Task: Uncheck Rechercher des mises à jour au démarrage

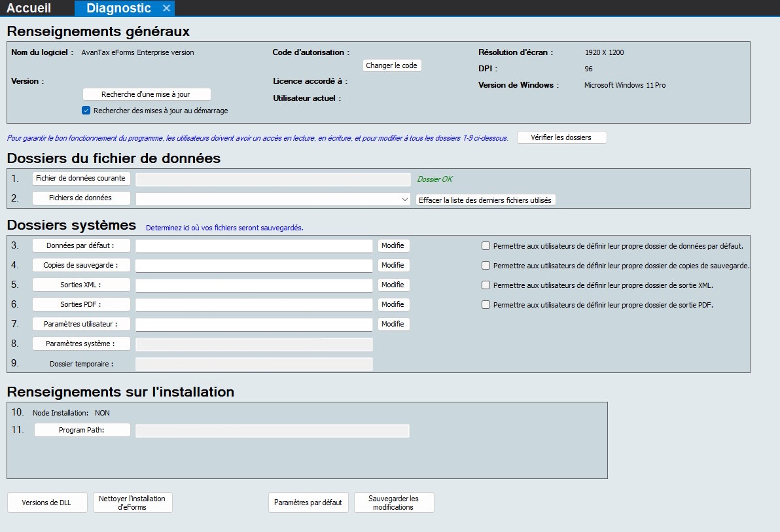Action: pyautogui.click(x=86, y=111)
